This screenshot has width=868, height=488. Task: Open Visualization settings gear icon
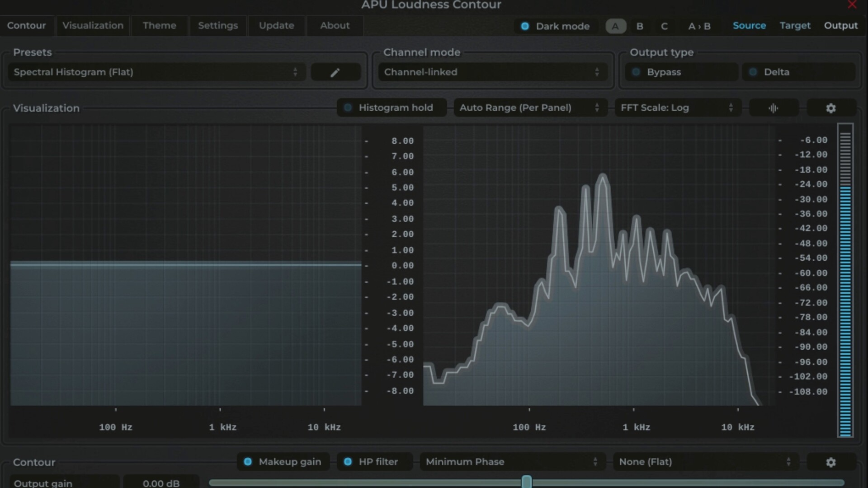coord(831,108)
